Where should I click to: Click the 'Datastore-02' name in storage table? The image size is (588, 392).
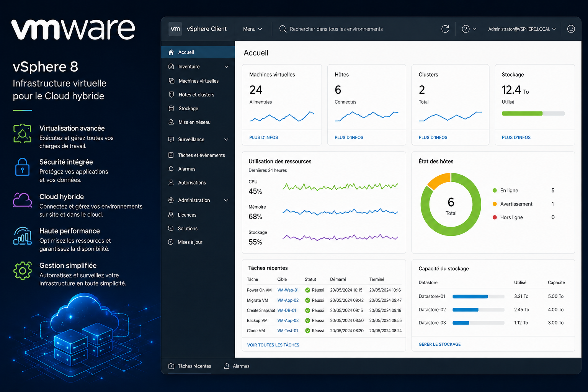pyautogui.click(x=432, y=310)
